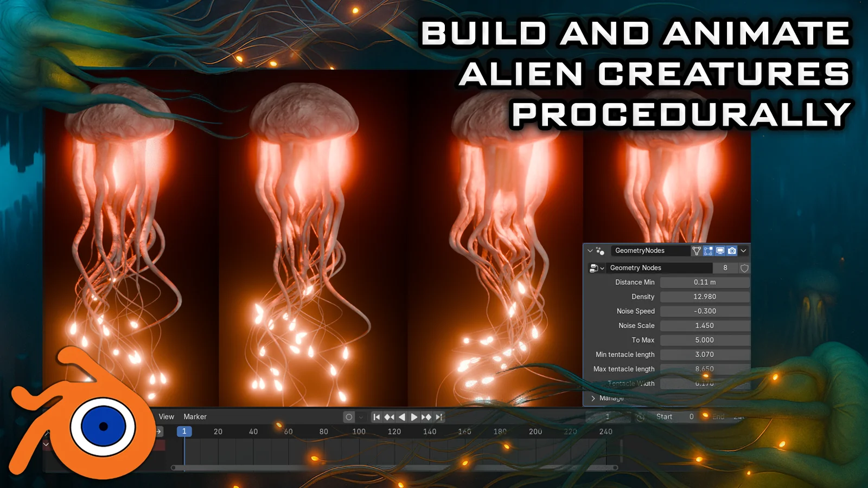Toggle render visibility camera icon on GeometryNodes
Image resolution: width=868 pixels, height=488 pixels.
tap(732, 251)
